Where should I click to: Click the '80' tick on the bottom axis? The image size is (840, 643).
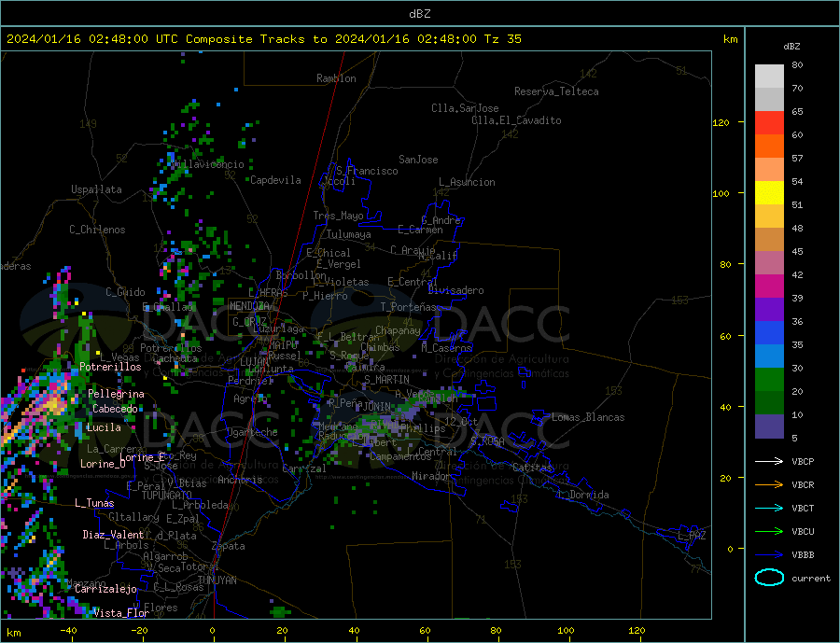tap(496, 631)
